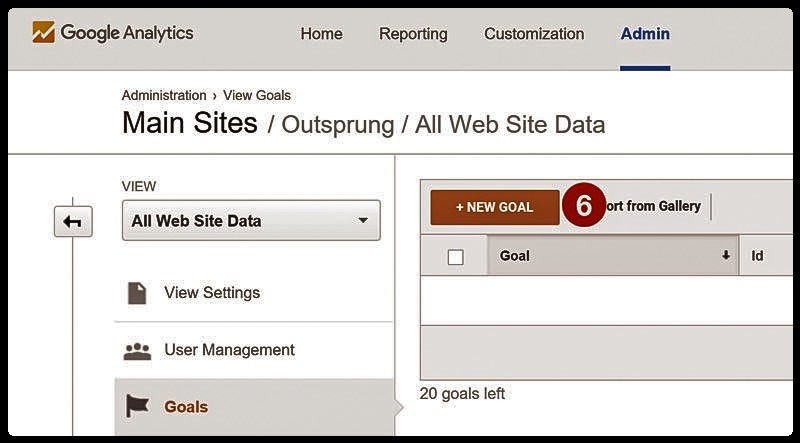Open the Home tab

click(x=321, y=34)
